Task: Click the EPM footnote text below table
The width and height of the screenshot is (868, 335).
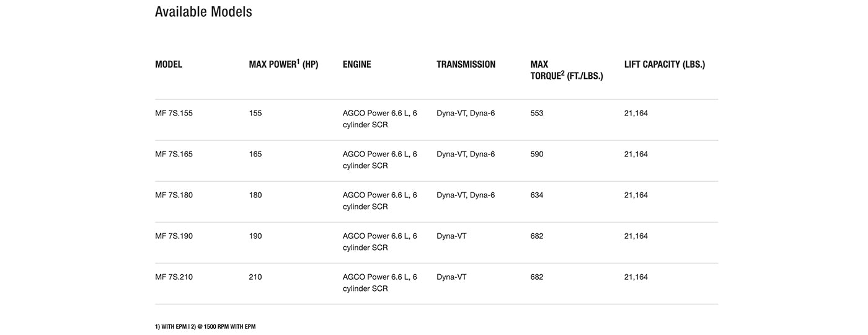Action: coord(205,327)
